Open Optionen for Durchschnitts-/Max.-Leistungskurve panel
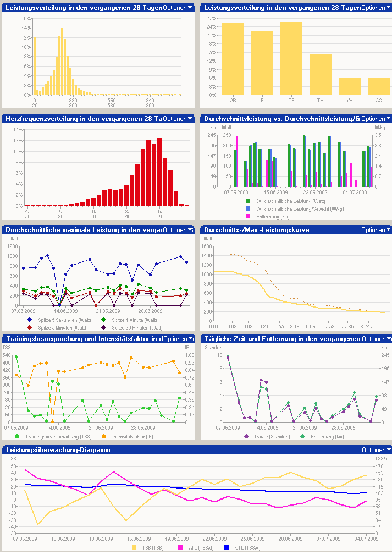The image size is (392, 554). click(376, 230)
